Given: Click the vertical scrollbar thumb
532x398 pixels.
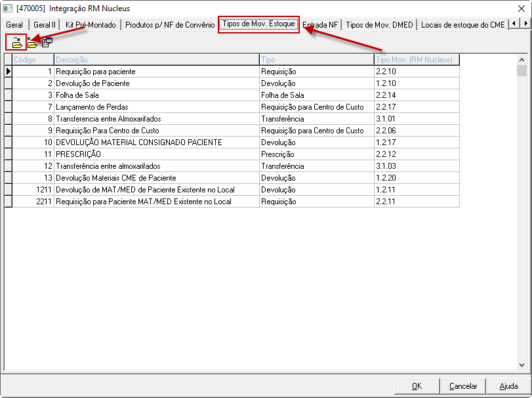Looking at the screenshot, I should (x=522, y=71).
